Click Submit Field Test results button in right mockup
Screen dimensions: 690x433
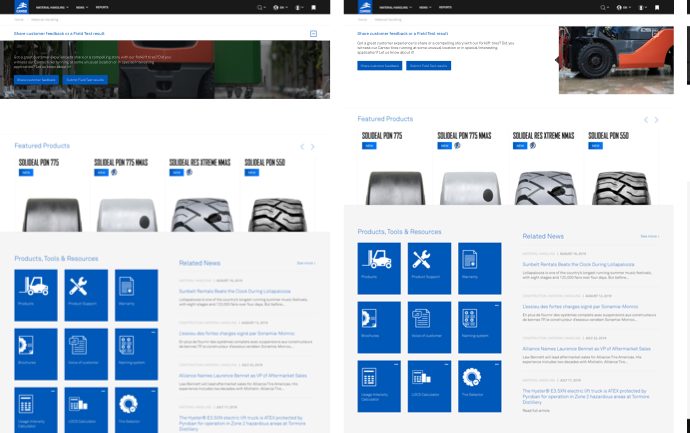pos(429,66)
